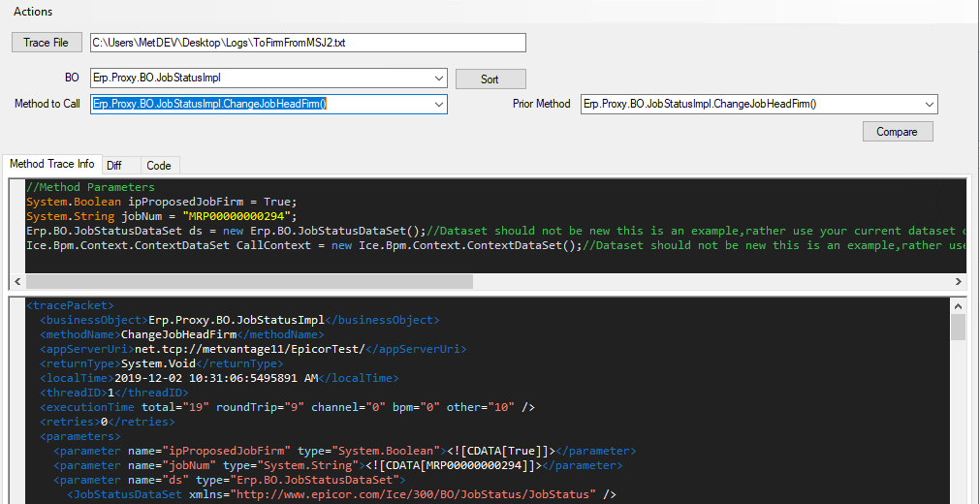The width and height of the screenshot is (980, 504).
Task: Click the Actions menu label
Action: 33,12
